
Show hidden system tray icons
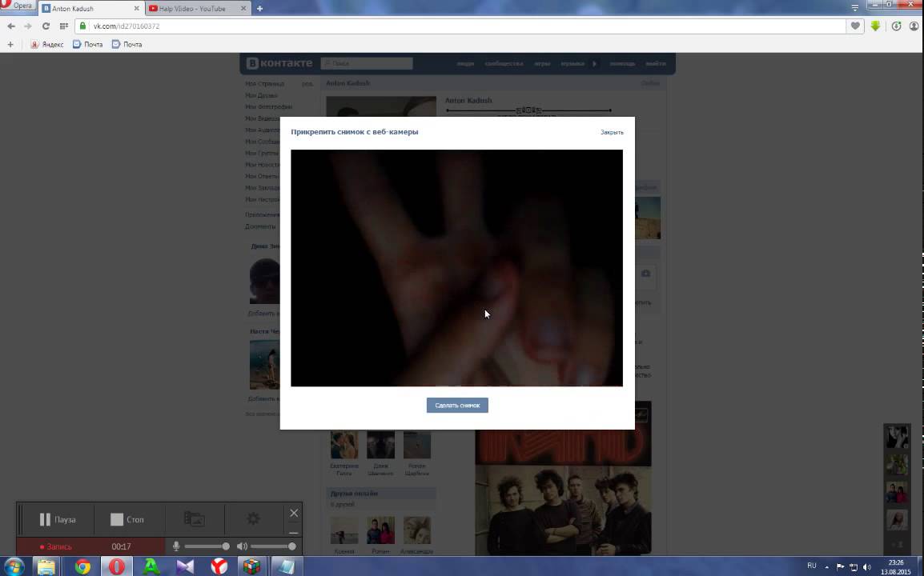tap(827, 567)
